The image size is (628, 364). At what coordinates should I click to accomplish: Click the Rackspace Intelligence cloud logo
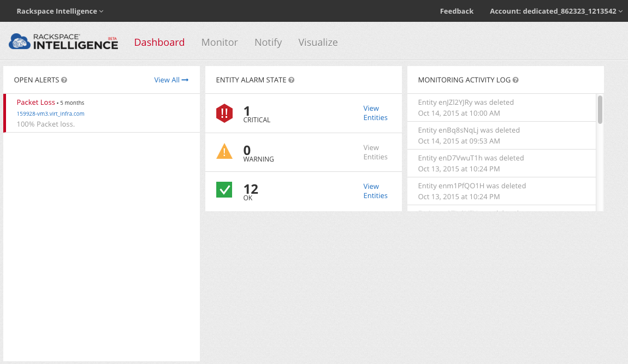coord(63,41)
